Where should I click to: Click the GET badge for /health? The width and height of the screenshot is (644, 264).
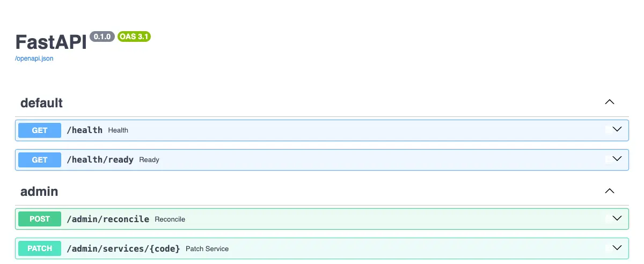(40, 130)
